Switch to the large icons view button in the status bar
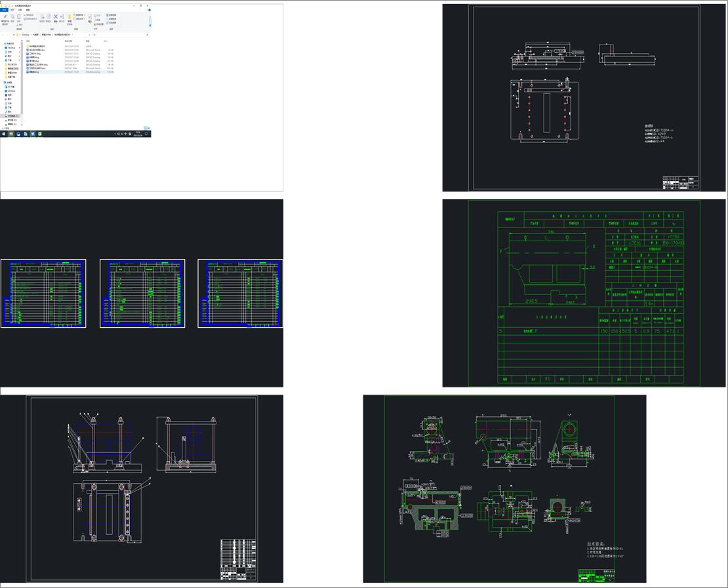The height and width of the screenshot is (588, 728). [x=149, y=128]
